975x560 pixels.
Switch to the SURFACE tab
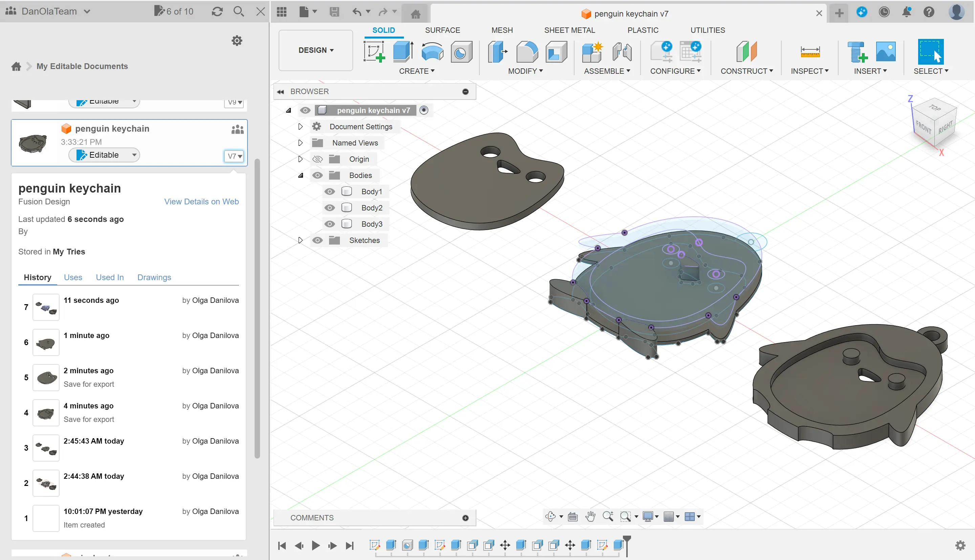pyautogui.click(x=442, y=30)
